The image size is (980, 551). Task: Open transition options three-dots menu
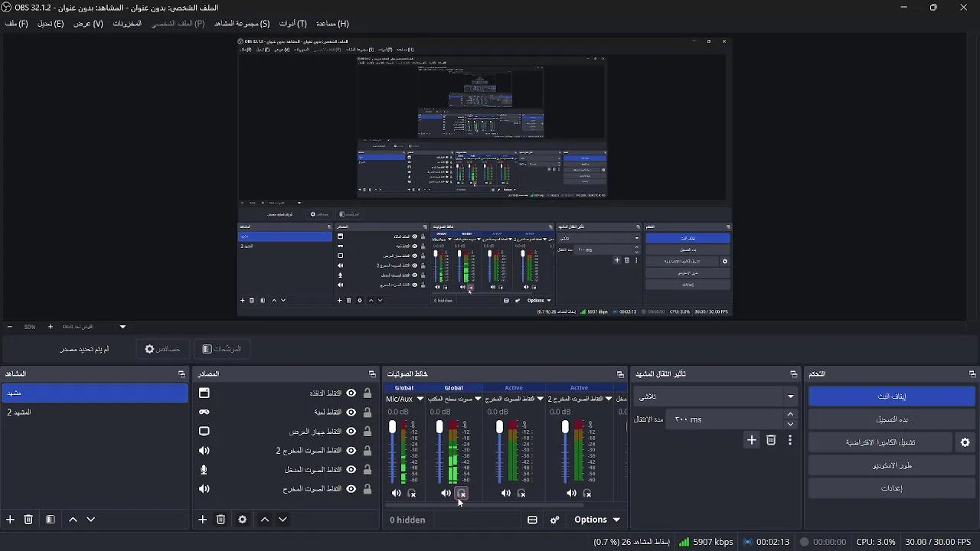[x=790, y=440]
